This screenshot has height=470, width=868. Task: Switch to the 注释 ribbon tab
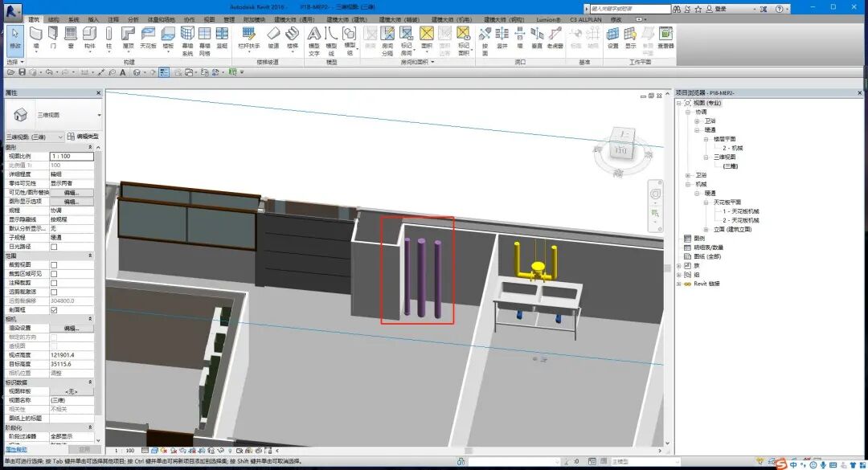coord(113,19)
